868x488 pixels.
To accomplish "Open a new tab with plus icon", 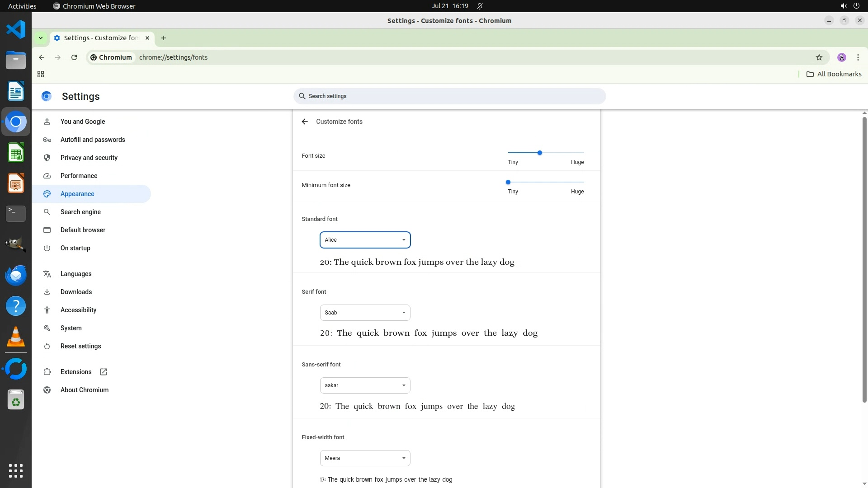I will (164, 38).
